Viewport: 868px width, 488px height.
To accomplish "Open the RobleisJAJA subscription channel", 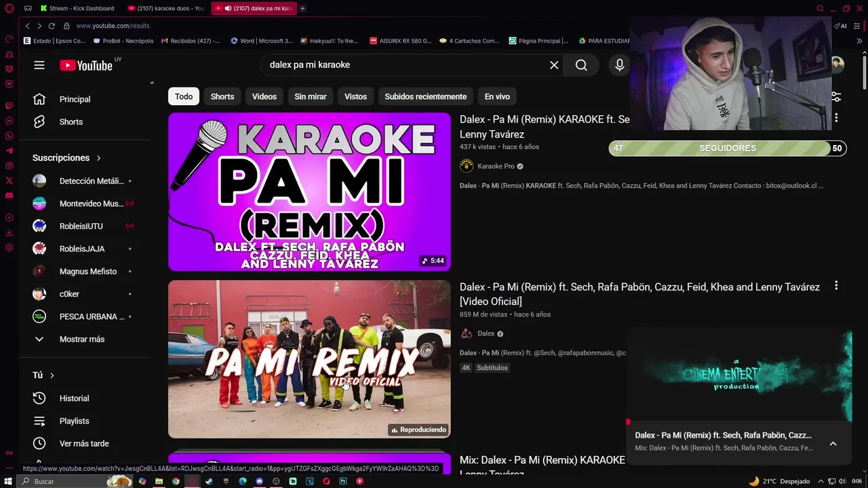I will coord(81,249).
